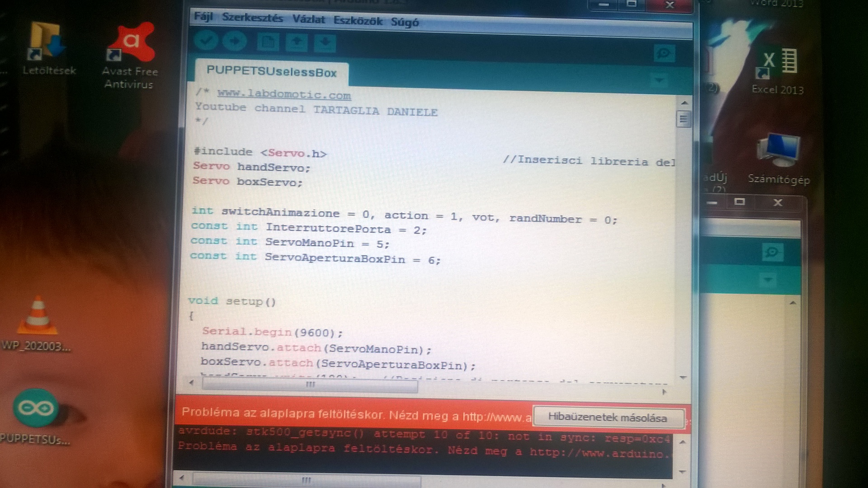Select the PUPPETSUselessBox sketch tab
The image size is (868, 488).
click(x=271, y=72)
